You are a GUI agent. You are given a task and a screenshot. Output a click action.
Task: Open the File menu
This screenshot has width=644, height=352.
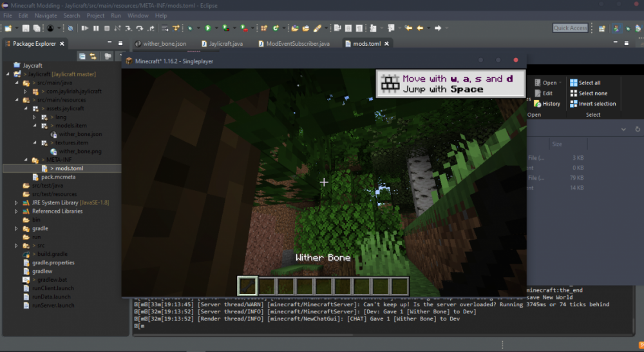[7, 15]
